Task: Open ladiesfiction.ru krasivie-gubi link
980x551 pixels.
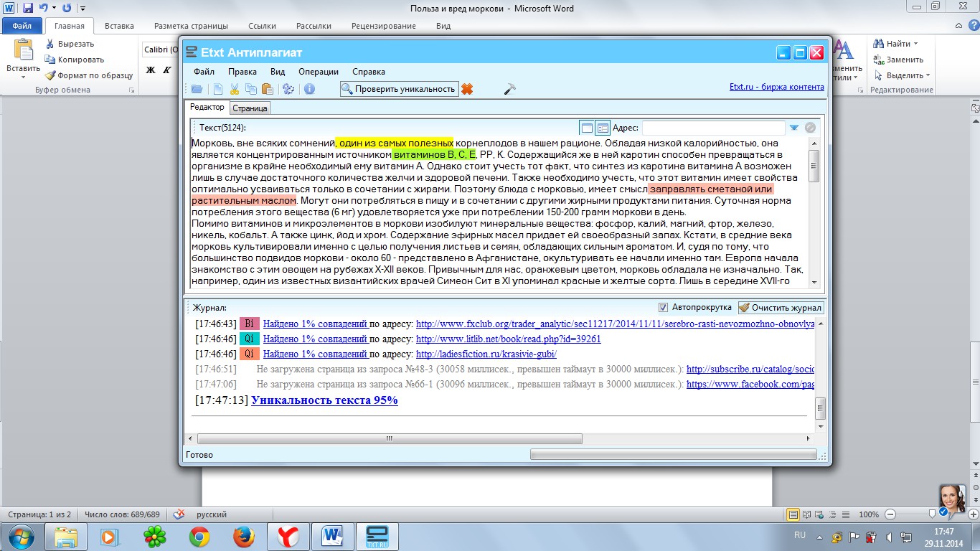Action: [486, 354]
